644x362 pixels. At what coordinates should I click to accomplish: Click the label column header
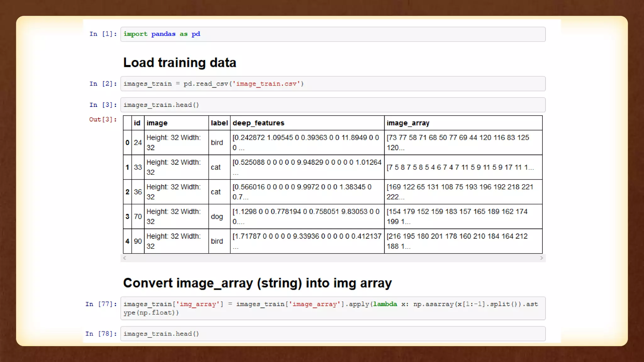click(219, 123)
